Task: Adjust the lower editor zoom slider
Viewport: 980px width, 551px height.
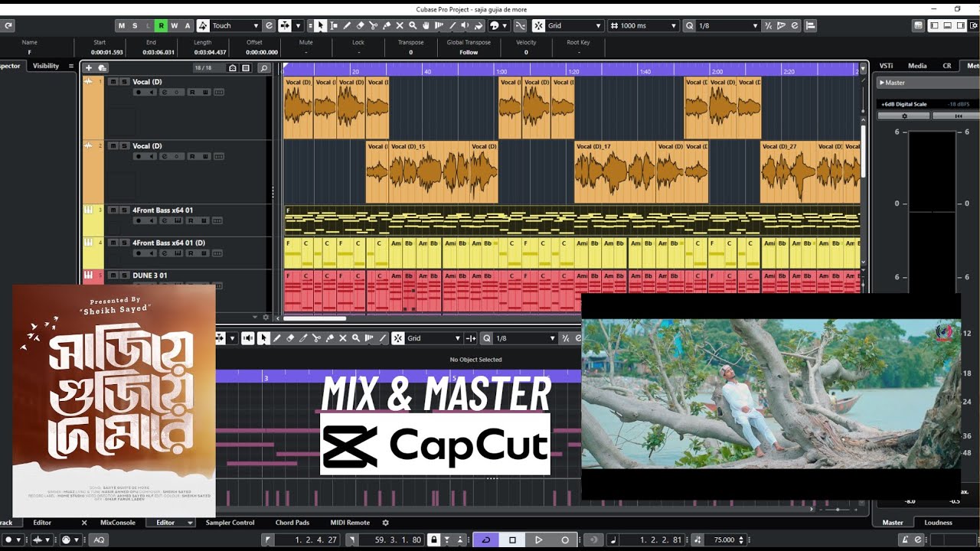Action: pos(837,509)
